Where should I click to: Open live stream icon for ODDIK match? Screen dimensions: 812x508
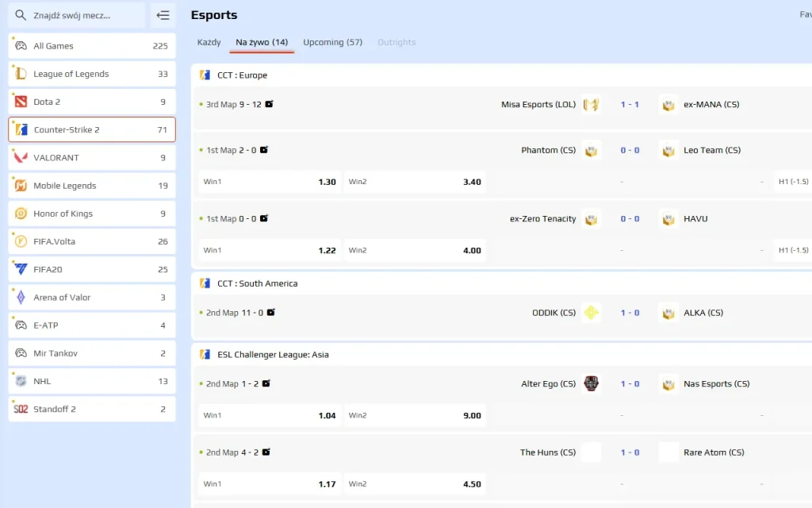tap(271, 312)
